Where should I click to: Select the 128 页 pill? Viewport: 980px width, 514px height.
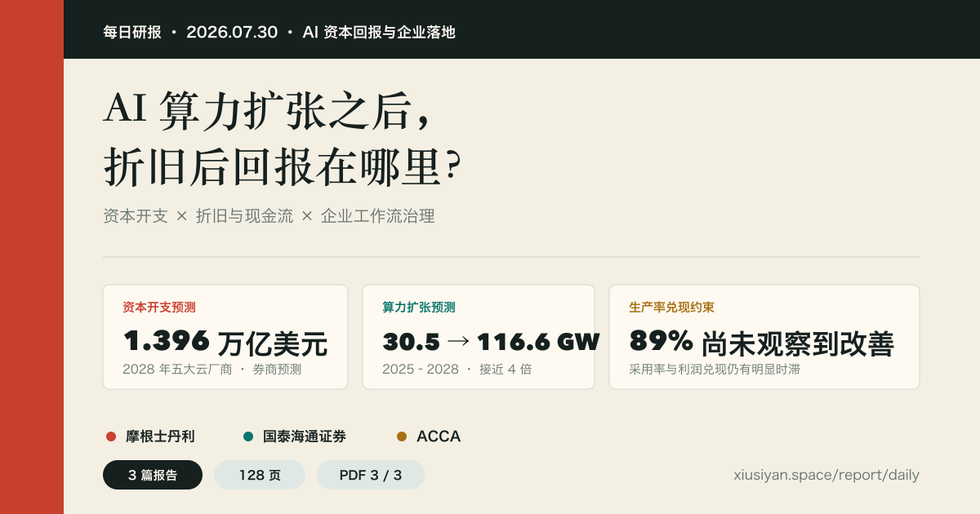click(x=260, y=475)
